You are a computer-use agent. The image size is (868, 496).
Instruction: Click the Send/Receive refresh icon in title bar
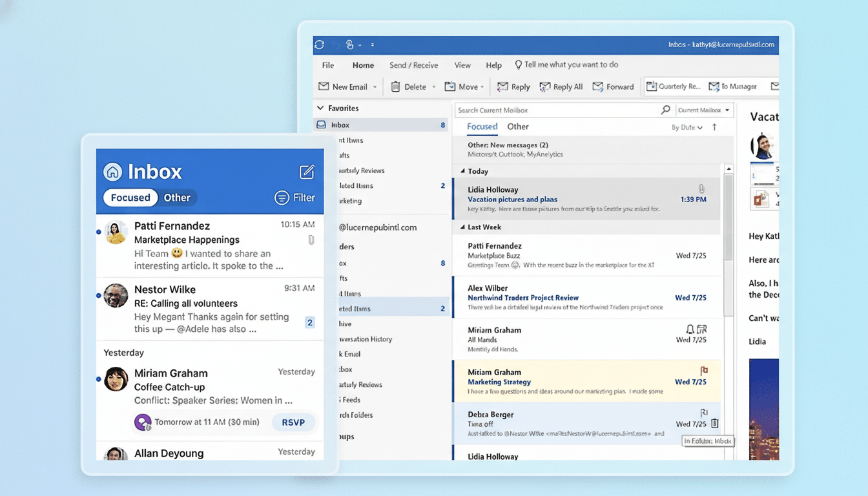318,45
